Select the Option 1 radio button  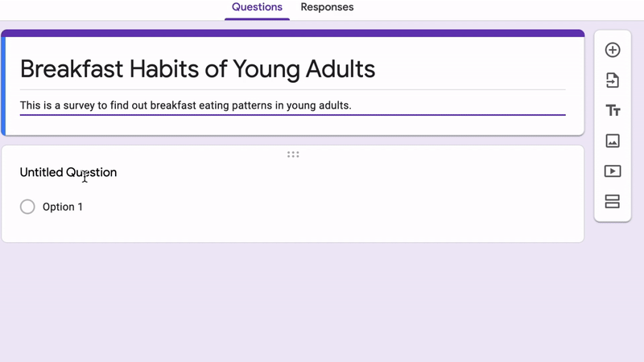click(27, 207)
